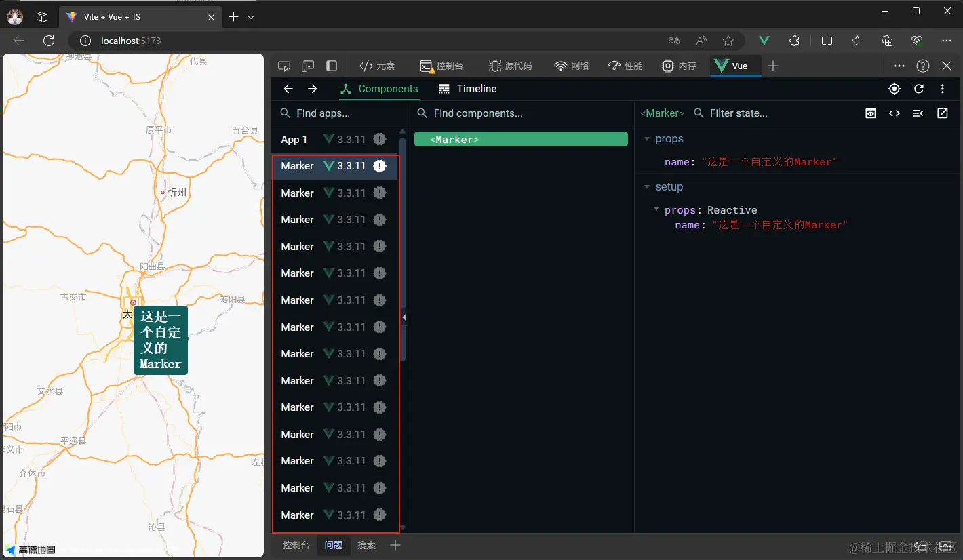Star the page to add it to favorites

pos(730,41)
